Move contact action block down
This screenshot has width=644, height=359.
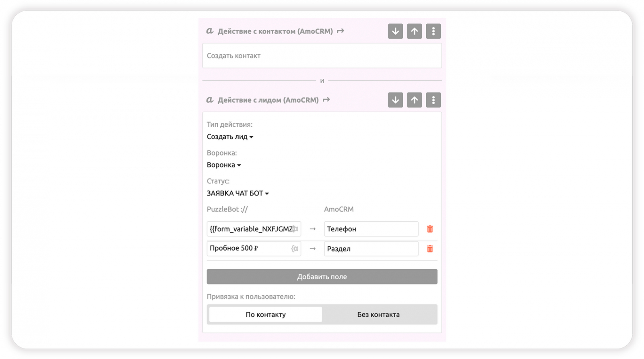tap(395, 31)
